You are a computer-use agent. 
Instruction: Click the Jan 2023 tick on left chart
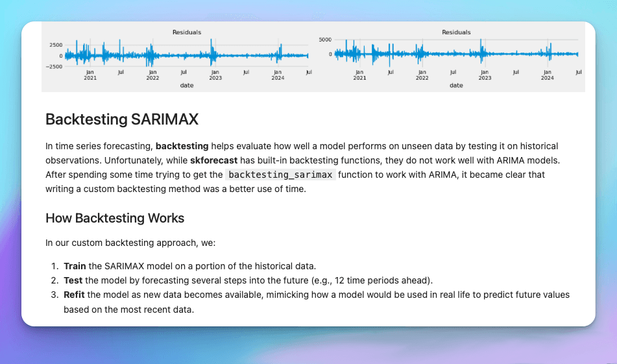215,75
